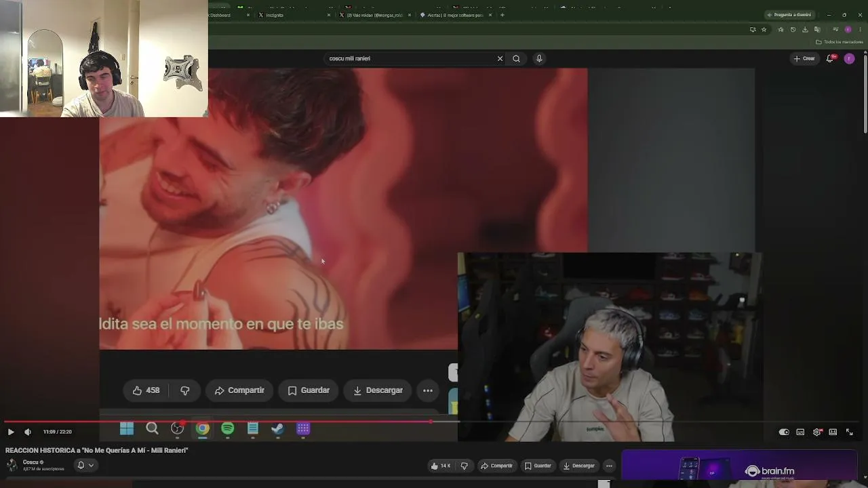
Task: Clear the 'coscu mili ranieri' search text
Action: coord(500,58)
